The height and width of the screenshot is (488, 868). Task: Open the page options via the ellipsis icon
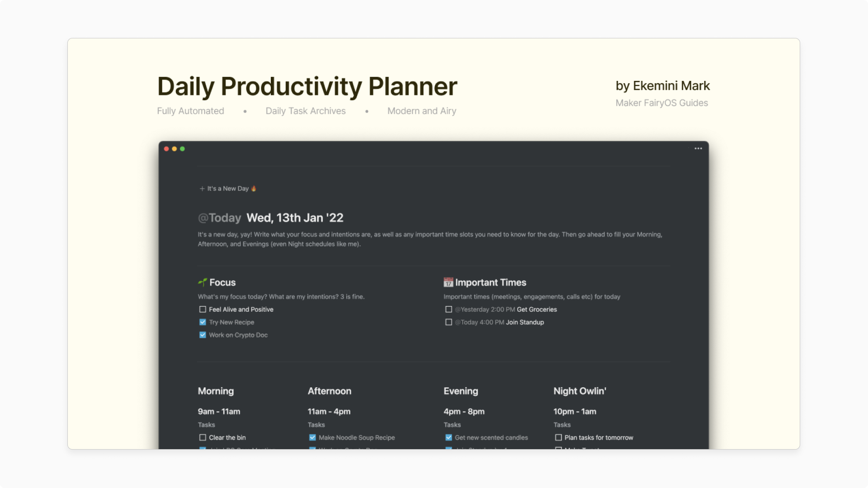pos(698,148)
